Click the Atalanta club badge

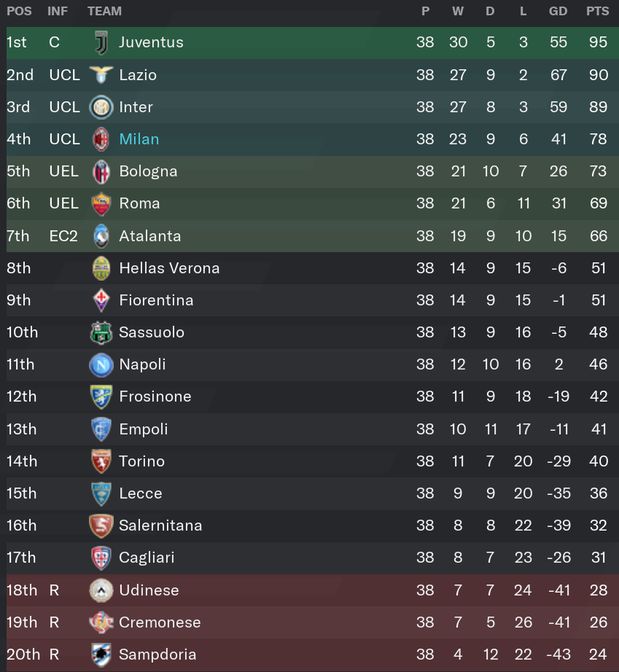(101, 235)
